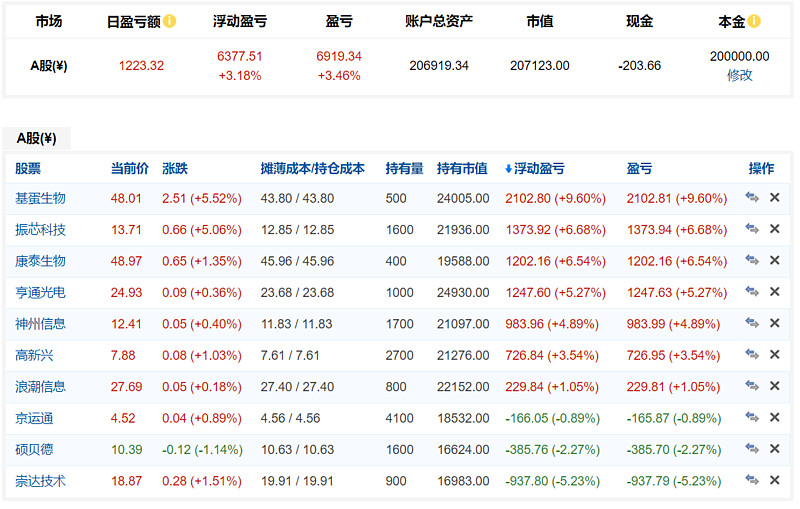This screenshot has width=800, height=509.
Task: Delete 浪潮信息 position using X
Action: (x=774, y=386)
